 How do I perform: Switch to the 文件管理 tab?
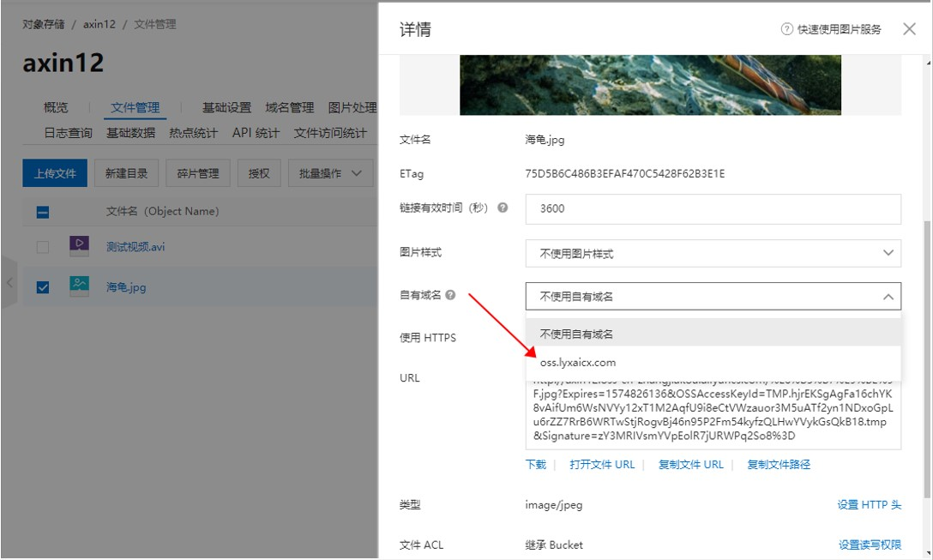[x=135, y=107]
